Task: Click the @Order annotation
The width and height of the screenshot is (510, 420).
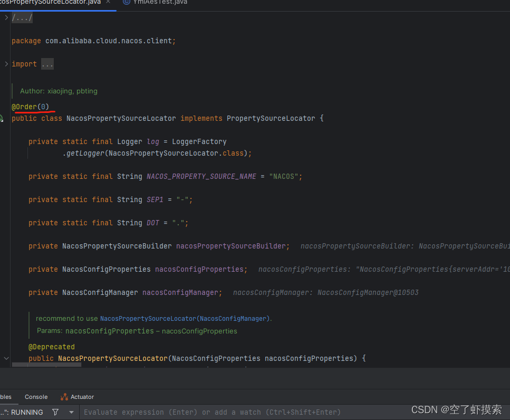Action: (30, 107)
